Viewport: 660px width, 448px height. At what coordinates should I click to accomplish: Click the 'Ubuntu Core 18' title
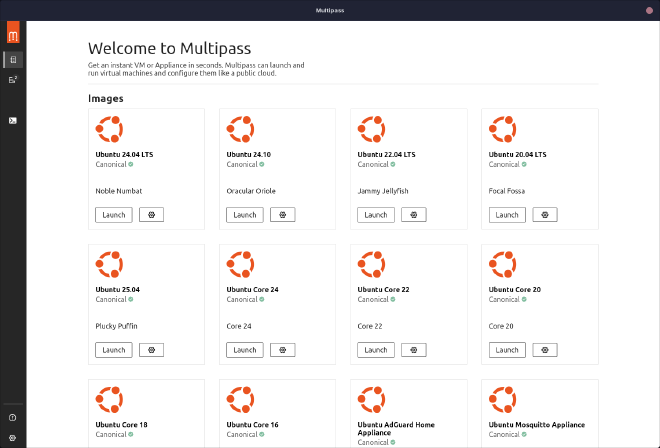[121, 424]
